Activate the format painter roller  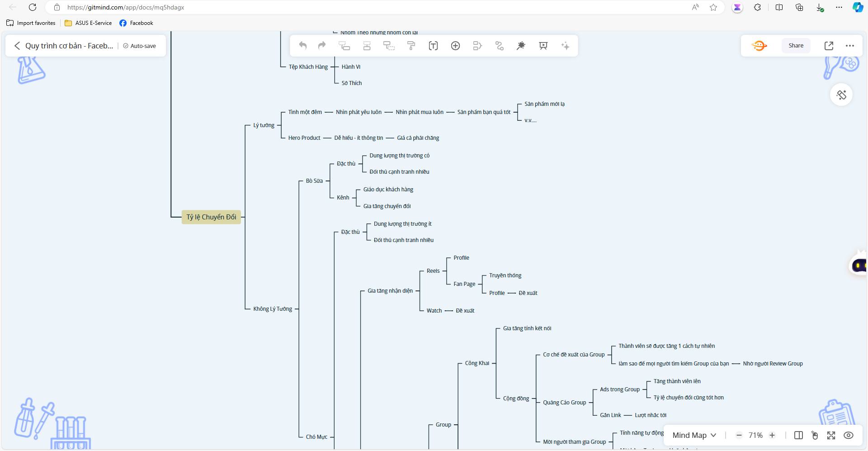pos(411,46)
